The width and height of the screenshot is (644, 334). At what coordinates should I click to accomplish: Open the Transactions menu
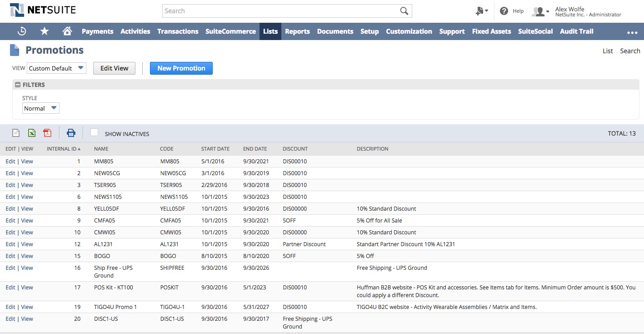tap(178, 31)
